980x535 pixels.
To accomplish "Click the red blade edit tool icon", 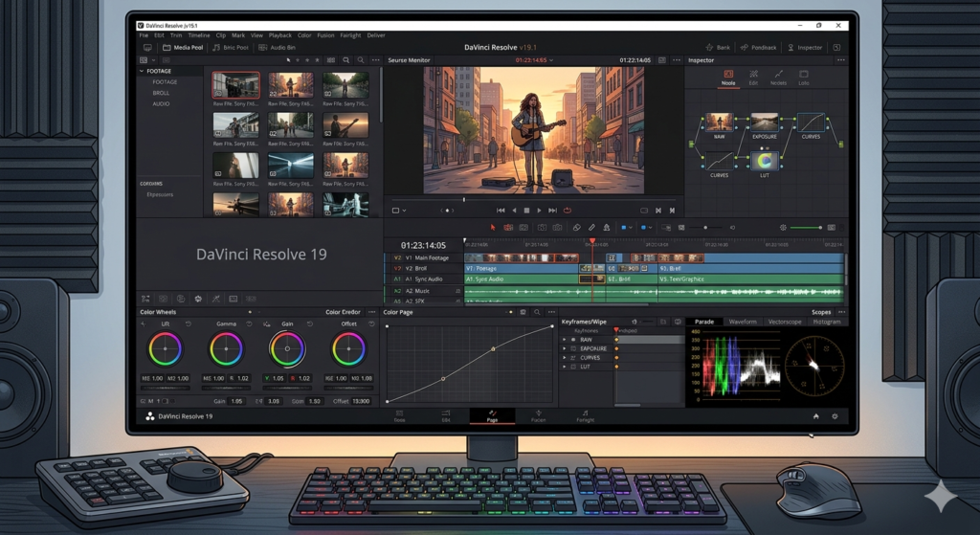I will tap(508, 228).
